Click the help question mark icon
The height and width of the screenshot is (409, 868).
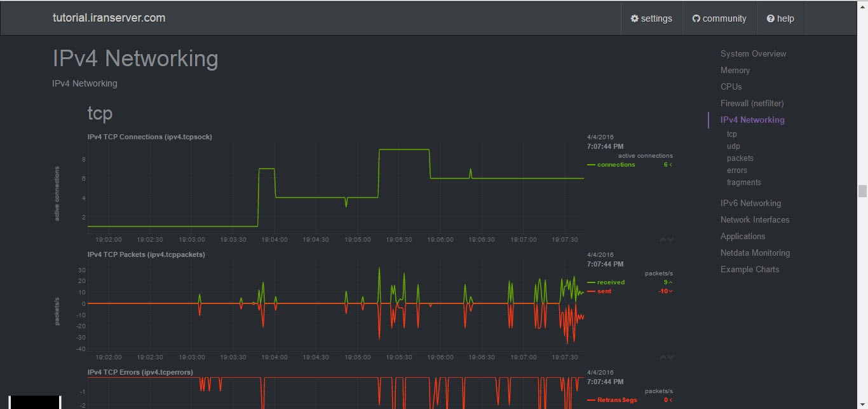[770, 18]
